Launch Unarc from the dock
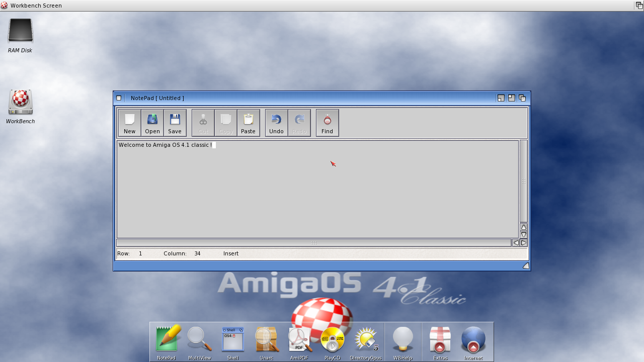 coord(266,343)
